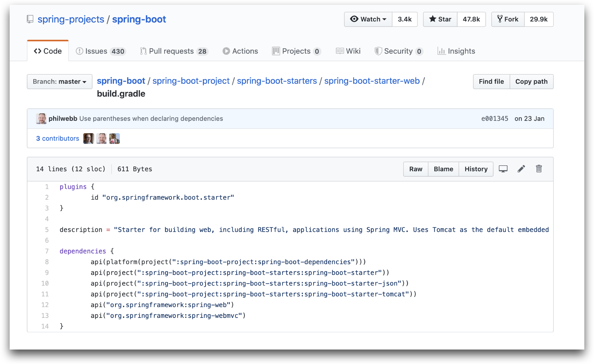
Task: Open the spring-projects organization link
Action: (x=71, y=19)
